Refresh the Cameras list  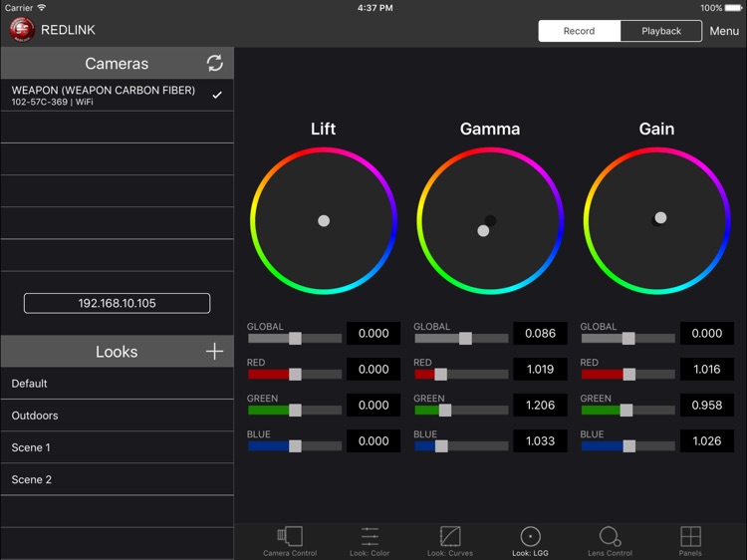(215, 63)
